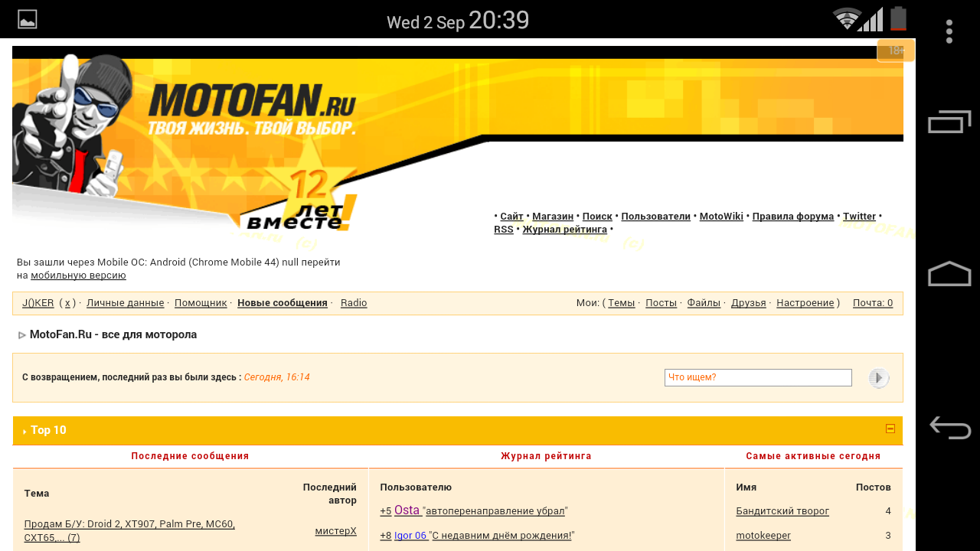Open the Twitter link

[859, 217]
